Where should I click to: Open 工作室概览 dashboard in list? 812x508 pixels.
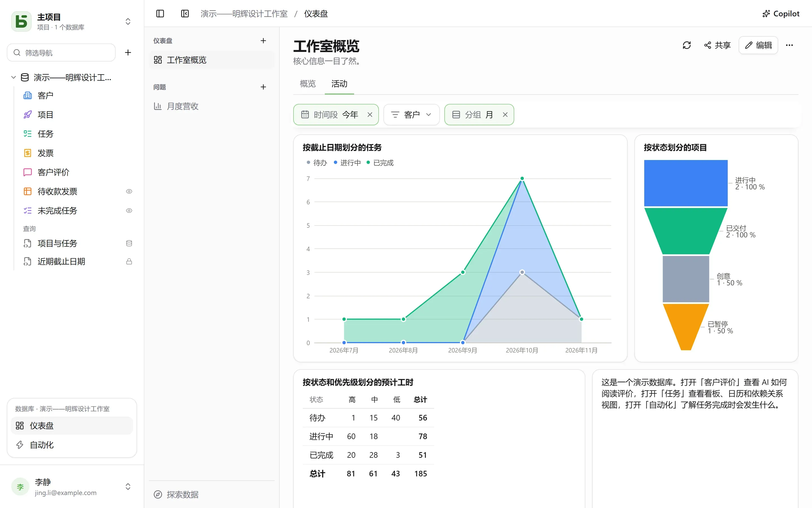coord(212,60)
